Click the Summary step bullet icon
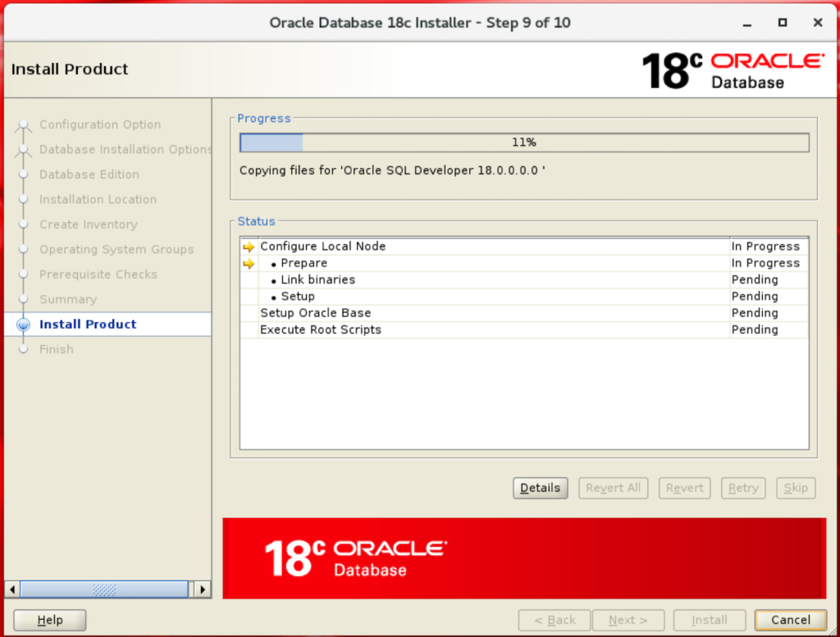 coord(23,299)
